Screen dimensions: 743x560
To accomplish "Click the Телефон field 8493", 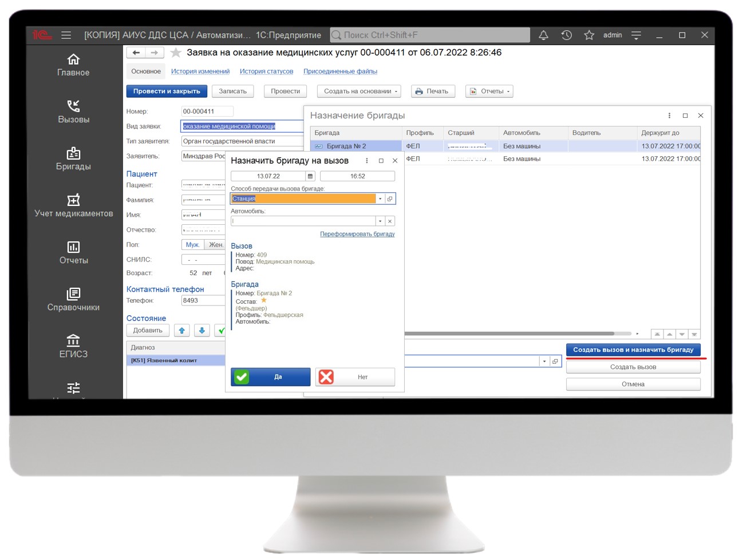I will coord(203,300).
